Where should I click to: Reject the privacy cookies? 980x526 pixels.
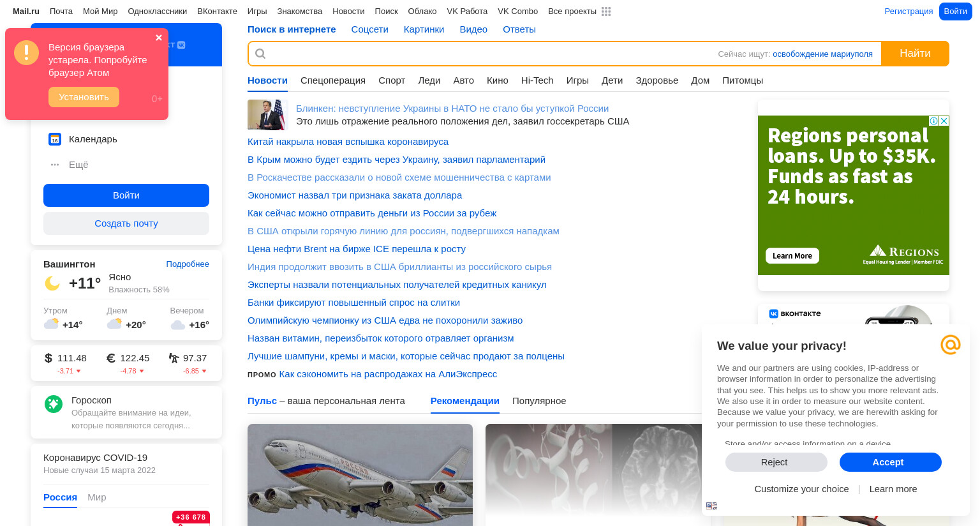tap(776, 462)
